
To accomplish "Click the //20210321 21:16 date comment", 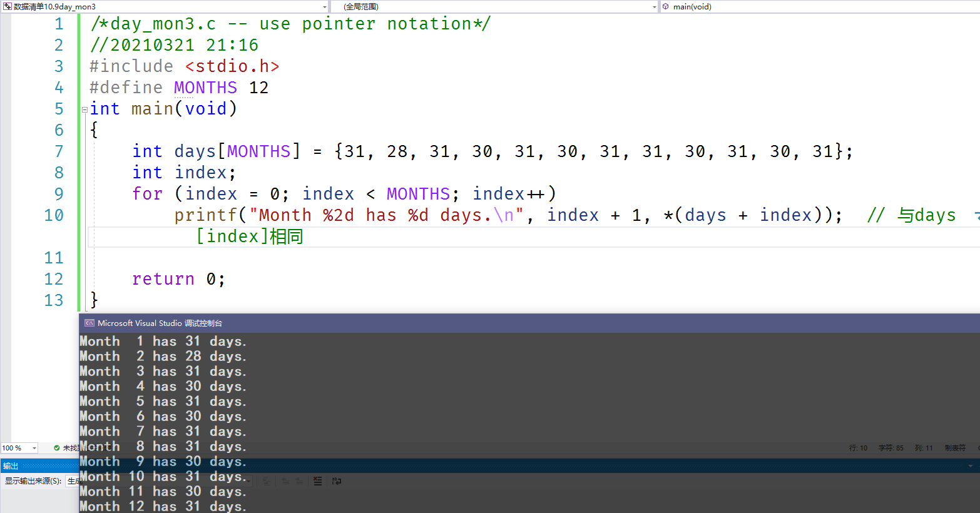I will tap(174, 45).
